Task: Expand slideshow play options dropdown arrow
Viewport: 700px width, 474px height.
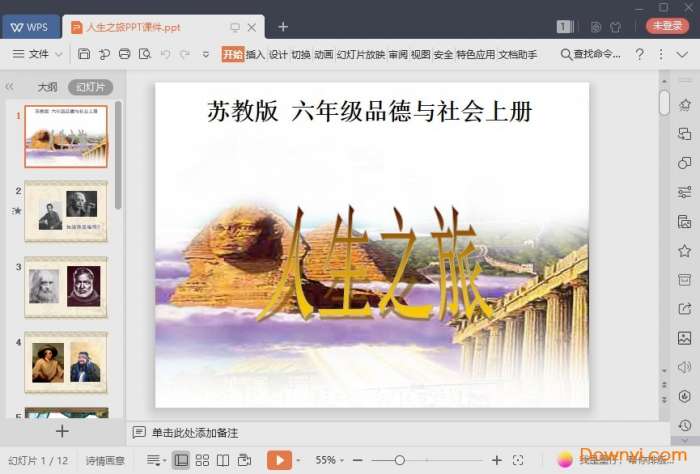Action: [x=298, y=460]
